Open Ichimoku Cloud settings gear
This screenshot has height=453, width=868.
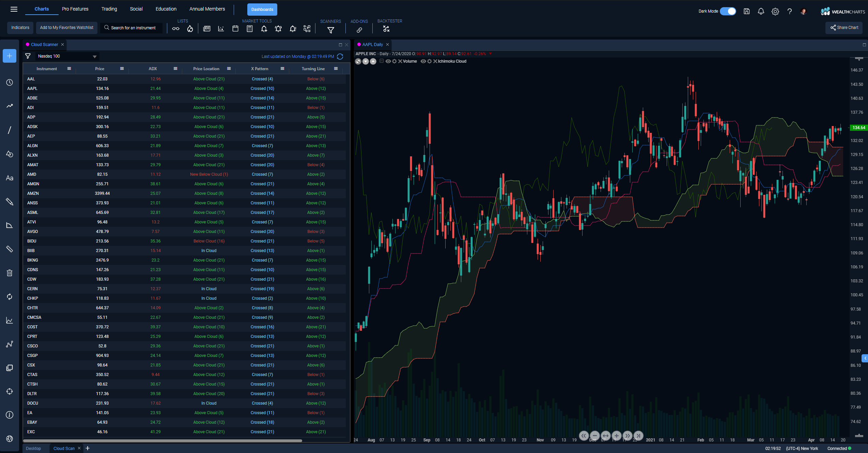[429, 61]
